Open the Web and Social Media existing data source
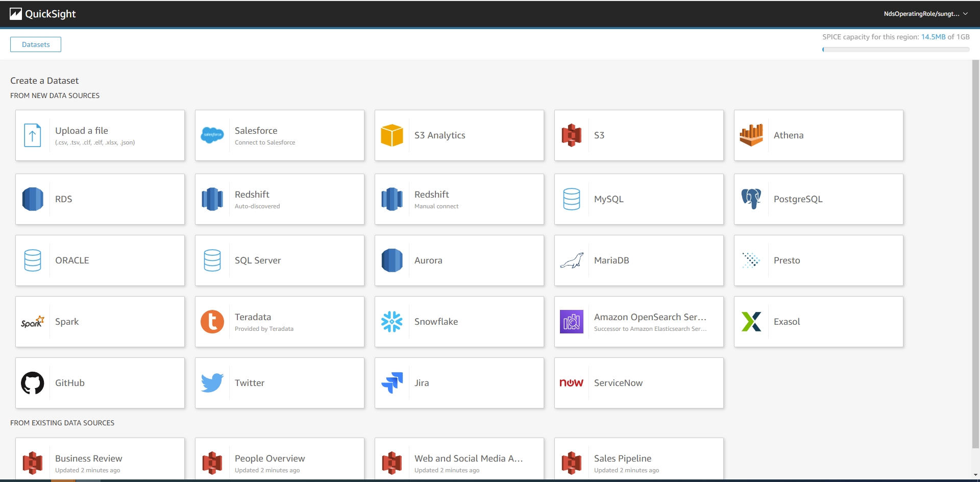This screenshot has width=980, height=482. pos(459,459)
